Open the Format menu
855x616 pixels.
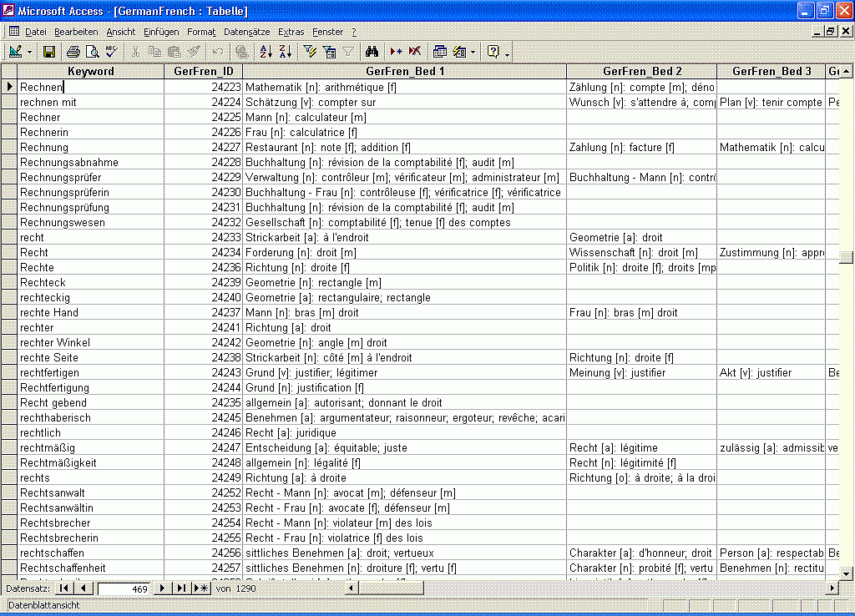pyautogui.click(x=201, y=32)
